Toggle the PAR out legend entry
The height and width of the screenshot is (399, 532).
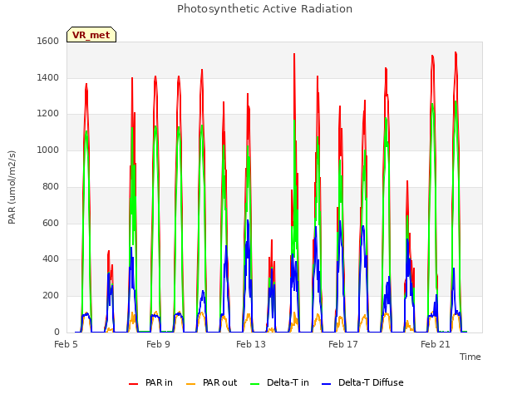(212, 382)
